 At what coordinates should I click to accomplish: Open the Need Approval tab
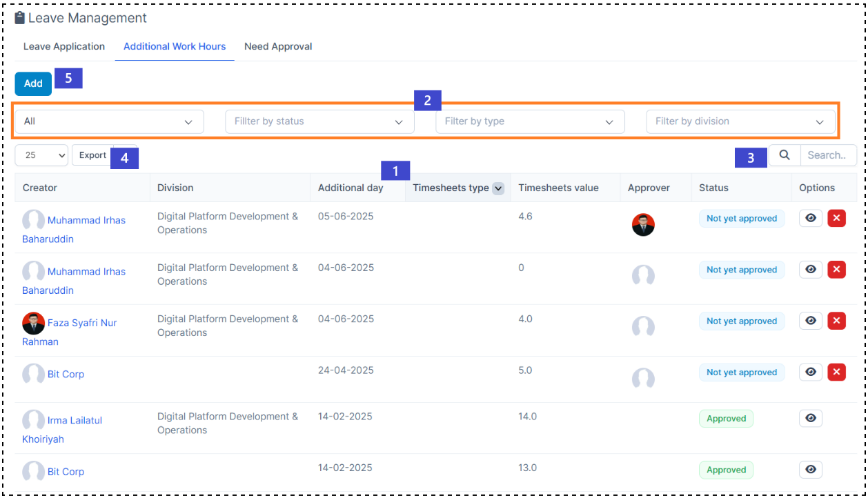pyautogui.click(x=278, y=47)
